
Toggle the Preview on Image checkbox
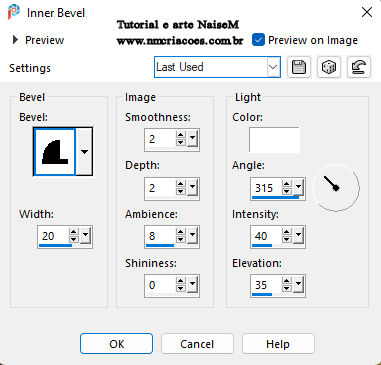pos(258,40)
